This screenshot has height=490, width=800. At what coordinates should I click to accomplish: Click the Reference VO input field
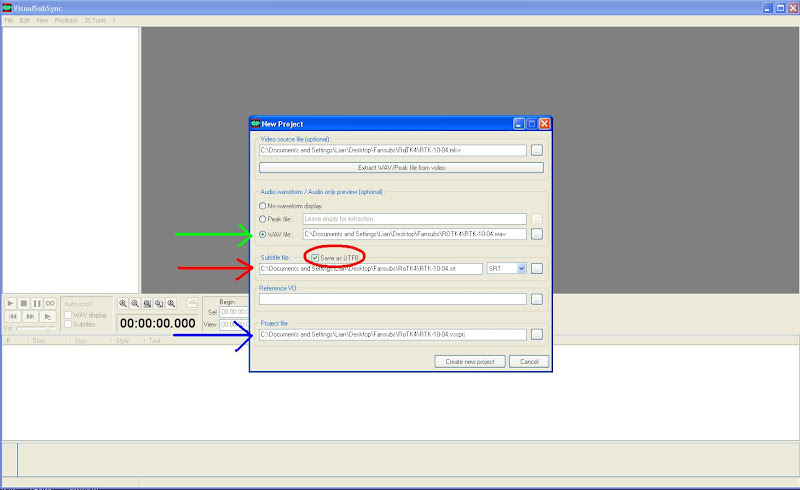pyautogui.click(x=392, y=300)
